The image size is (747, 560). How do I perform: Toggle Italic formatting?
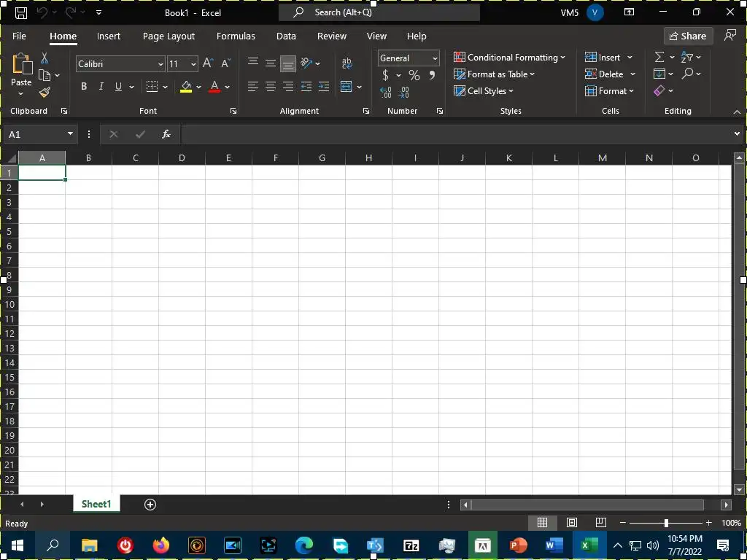tap(101, 87)
